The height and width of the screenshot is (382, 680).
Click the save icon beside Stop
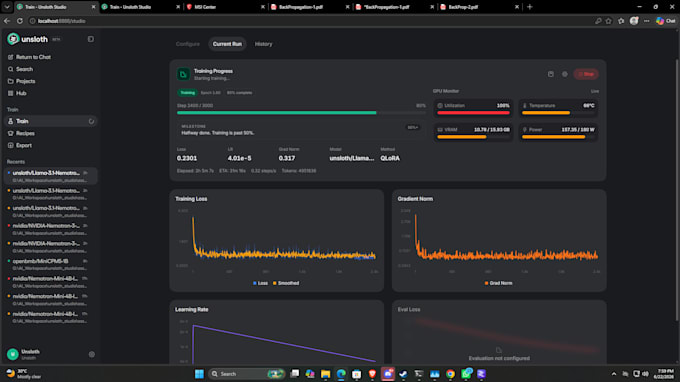[551, 74]
